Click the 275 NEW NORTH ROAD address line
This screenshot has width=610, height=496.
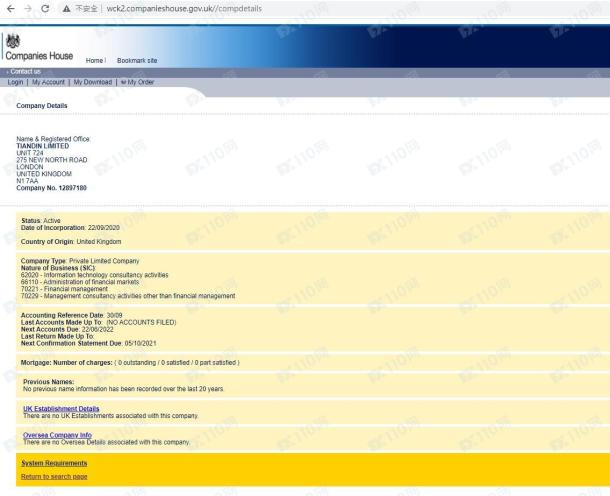tap(52, 160)
